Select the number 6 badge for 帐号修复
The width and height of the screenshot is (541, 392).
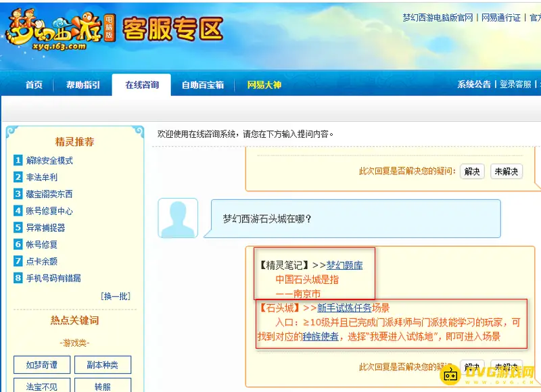(18, 244)
